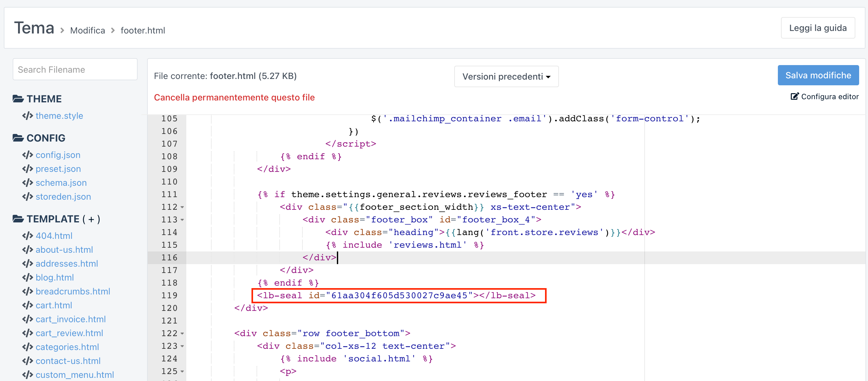This screenshot has height=381, width=868.
Task: Click code icon beside blog.html
Action: pyautogui.click(x=28, y=277)
